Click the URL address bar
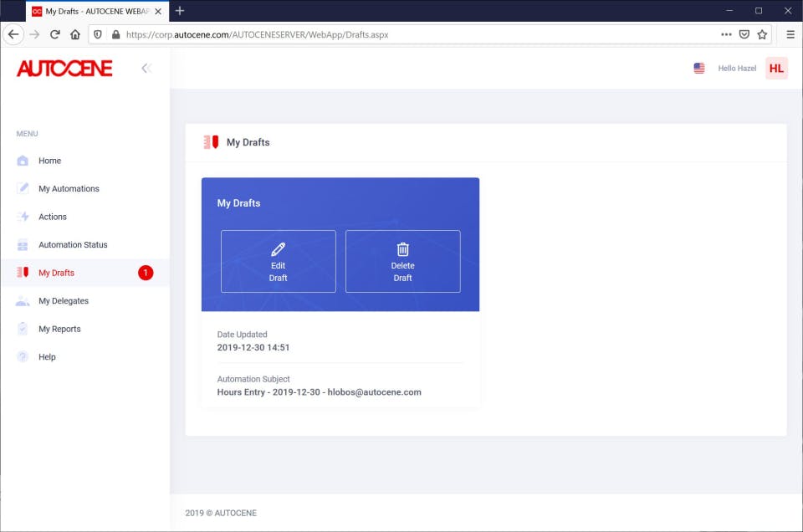This screenshot has height=532, width=803. 410,34
